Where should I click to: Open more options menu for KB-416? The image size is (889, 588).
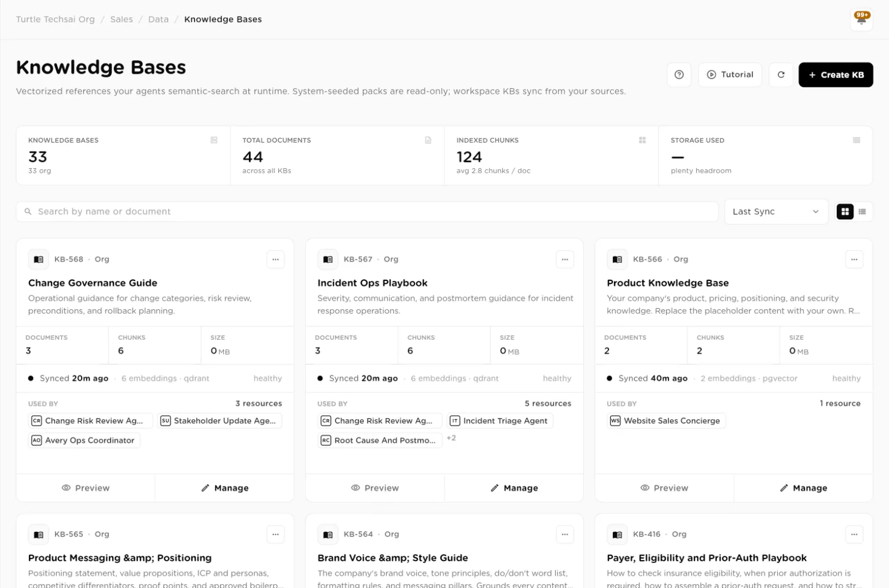point(854,534)
